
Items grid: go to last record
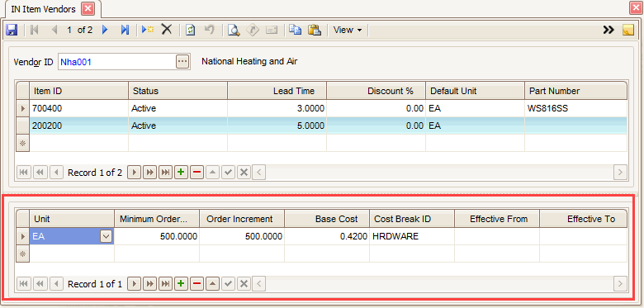(165, 173)
